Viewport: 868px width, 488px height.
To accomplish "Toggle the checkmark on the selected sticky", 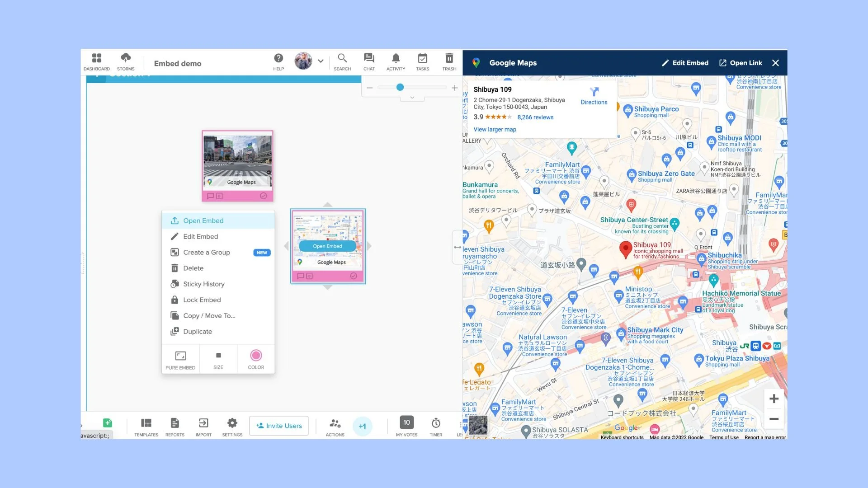I will [354, 276].
